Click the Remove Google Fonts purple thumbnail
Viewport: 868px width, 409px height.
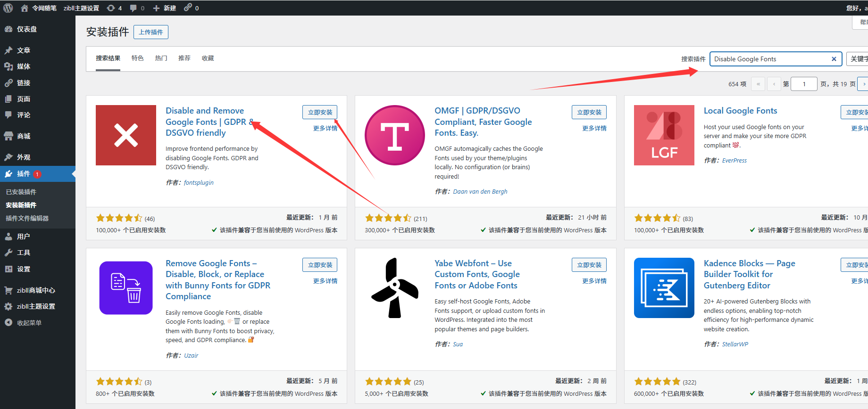point(126,288)
